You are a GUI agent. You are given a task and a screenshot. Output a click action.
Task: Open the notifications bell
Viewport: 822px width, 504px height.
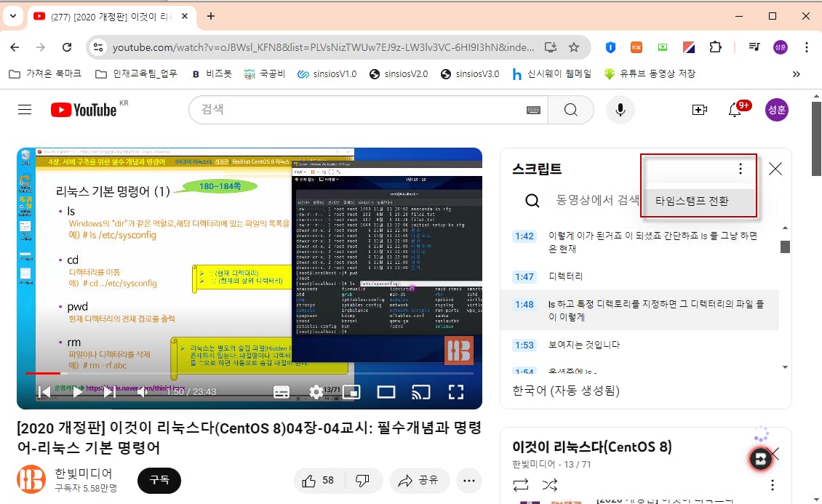point(735,110)
